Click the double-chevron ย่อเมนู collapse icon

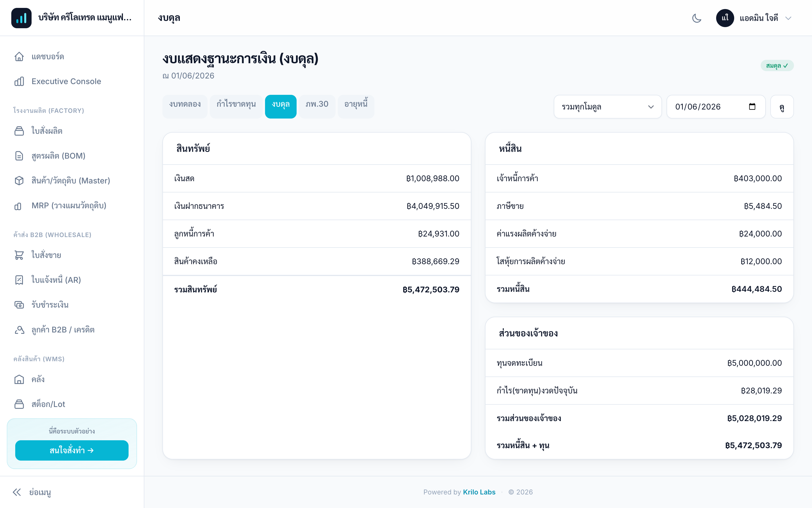[x=17, y=492]
